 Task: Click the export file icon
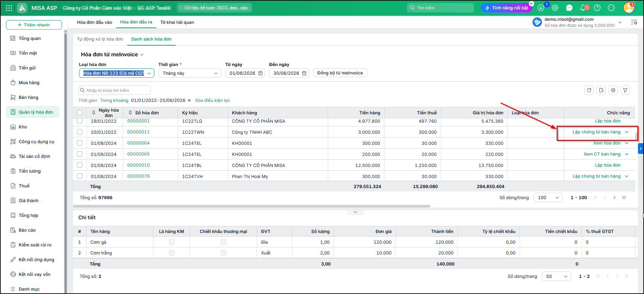[601, 90]
